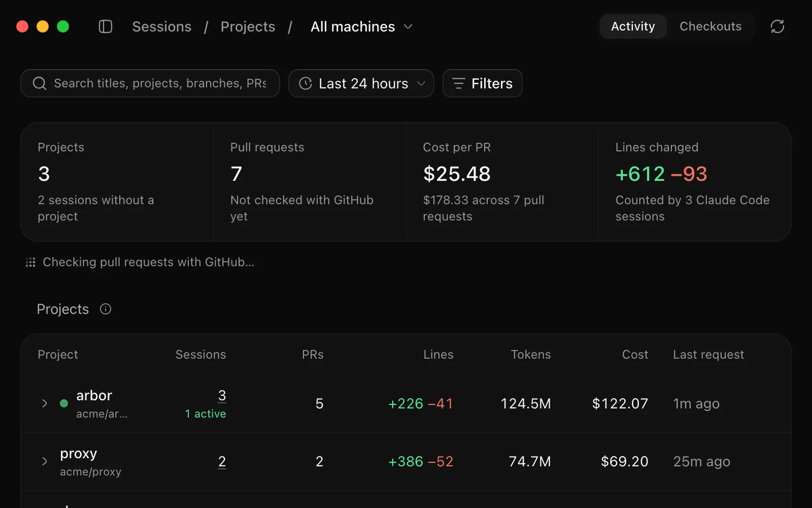Open the info icon beside the Projects heading
812x508 pixels.
pyautogui.click(x=106, y=309)
